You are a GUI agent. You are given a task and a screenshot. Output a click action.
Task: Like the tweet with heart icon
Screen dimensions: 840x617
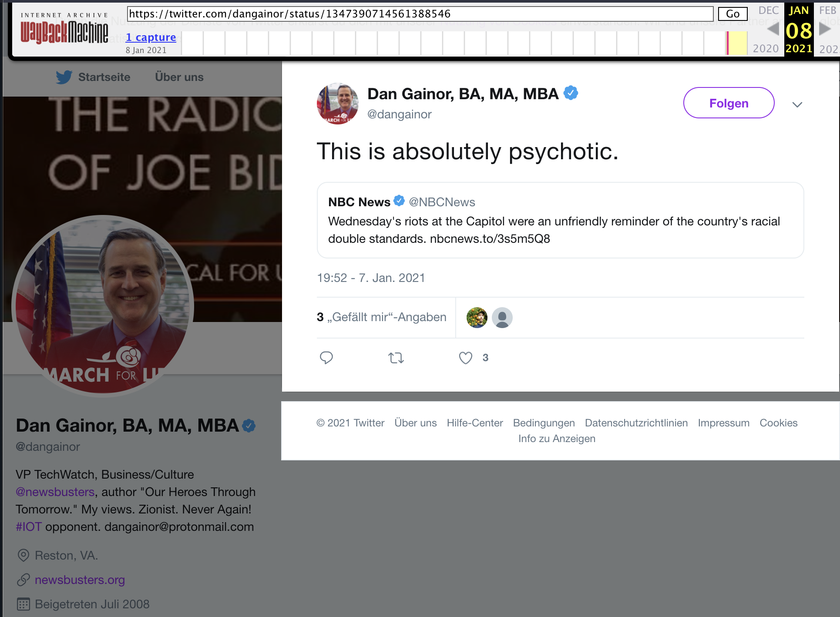point(466,358)
